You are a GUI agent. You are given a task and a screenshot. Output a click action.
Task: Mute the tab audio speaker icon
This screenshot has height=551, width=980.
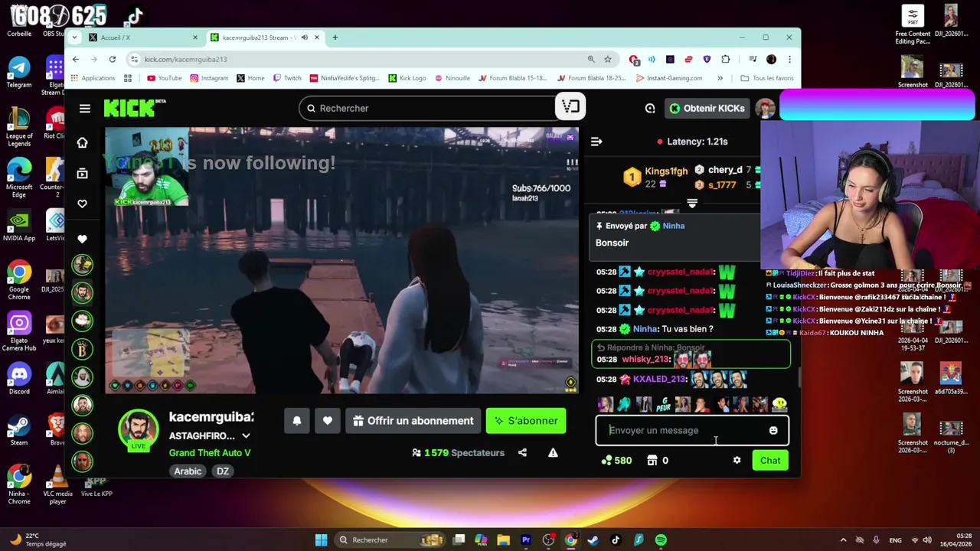tap(305, 37)
